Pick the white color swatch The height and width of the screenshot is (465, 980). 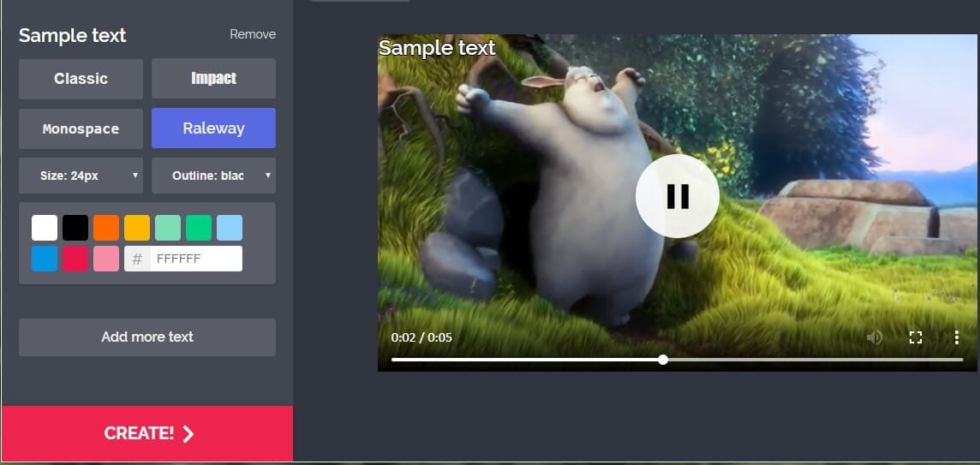pyautogui.click(x=45, y=228)
